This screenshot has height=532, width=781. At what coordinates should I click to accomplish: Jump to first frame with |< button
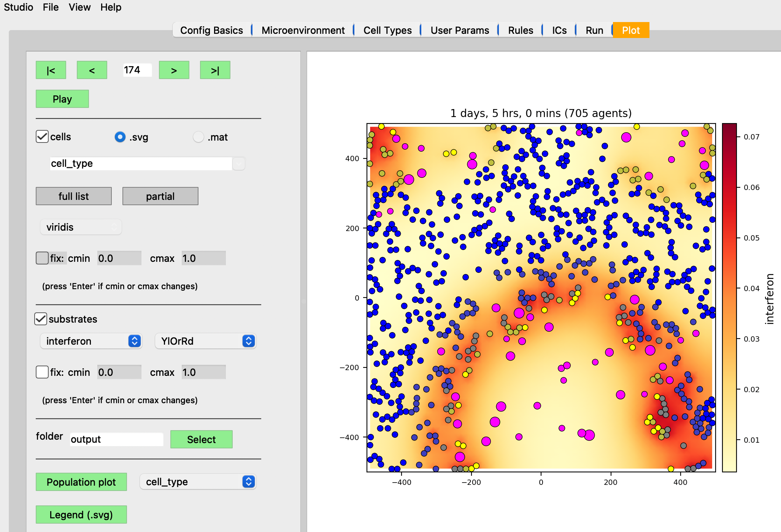pos(51,70)
